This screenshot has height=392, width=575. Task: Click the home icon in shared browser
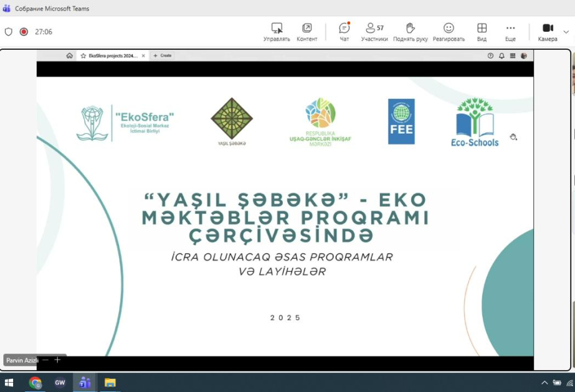69,55
